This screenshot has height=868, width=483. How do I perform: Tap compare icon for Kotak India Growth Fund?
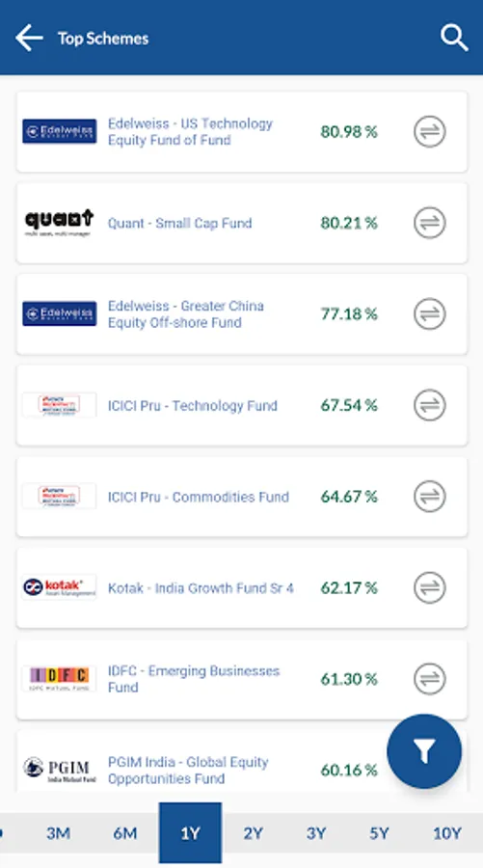point(429,587)
